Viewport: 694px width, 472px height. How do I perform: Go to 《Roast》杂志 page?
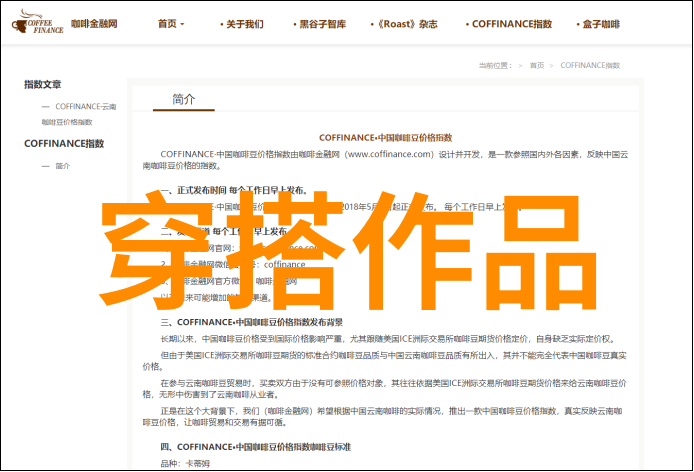point(404,24)
